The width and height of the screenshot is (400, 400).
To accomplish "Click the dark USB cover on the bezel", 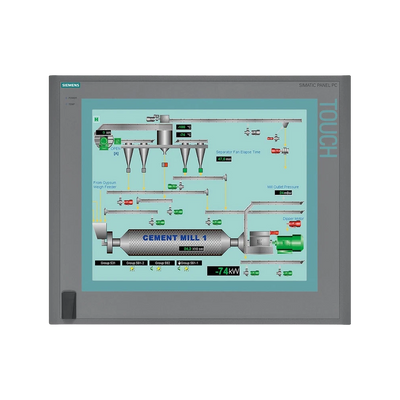I will coord(69,305).
